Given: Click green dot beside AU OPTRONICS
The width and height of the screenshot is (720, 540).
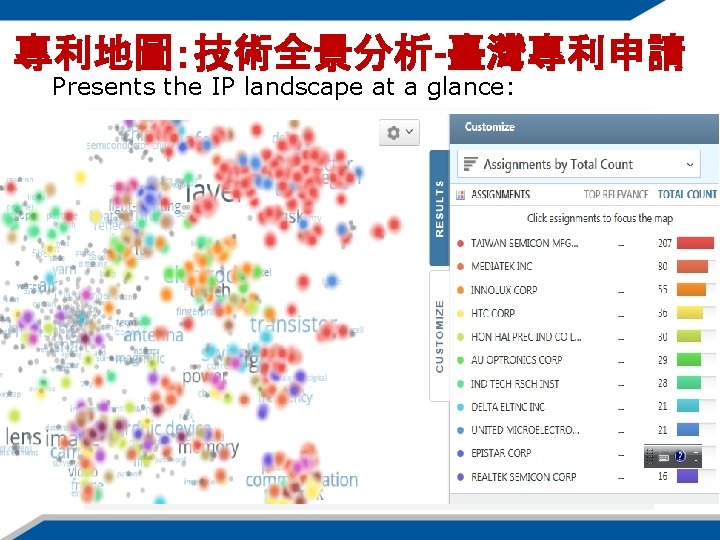Looking at the screenshot, I should (x=461, y=360).
